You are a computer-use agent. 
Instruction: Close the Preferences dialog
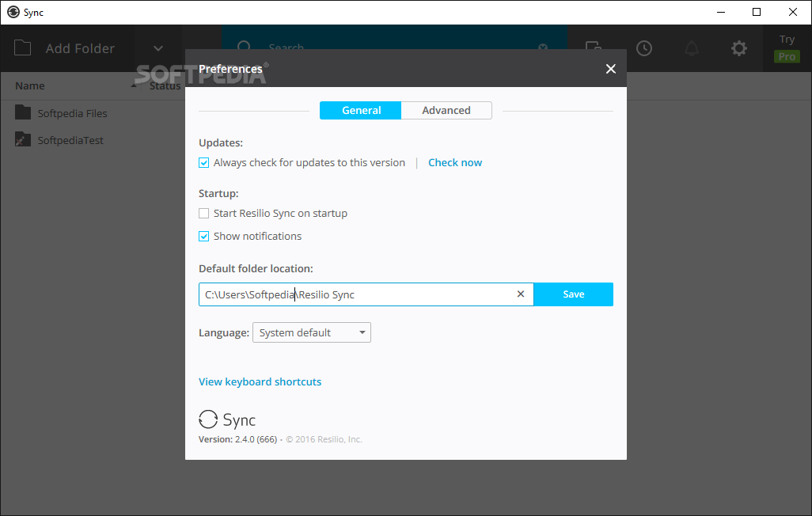(610, 69)
